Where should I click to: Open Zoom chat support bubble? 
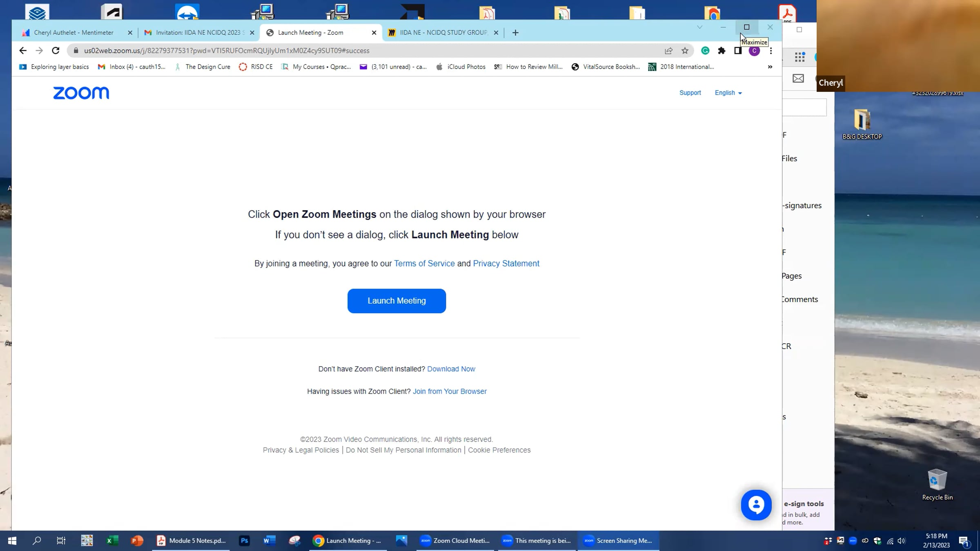[x=756, y=505]
